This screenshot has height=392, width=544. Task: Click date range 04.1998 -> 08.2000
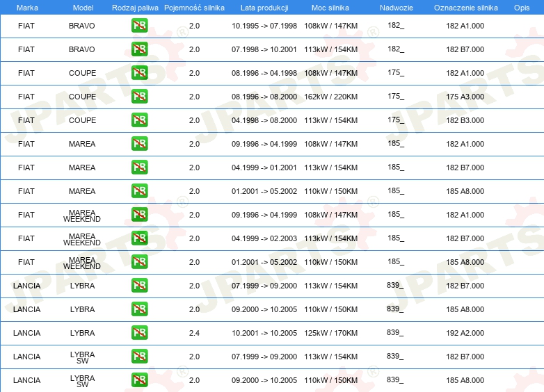(x=264, y=120)
